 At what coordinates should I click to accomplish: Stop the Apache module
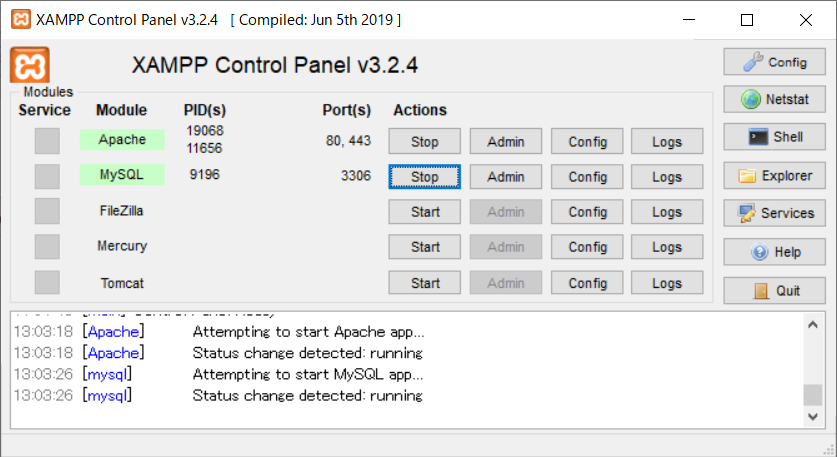coord(424,141)
